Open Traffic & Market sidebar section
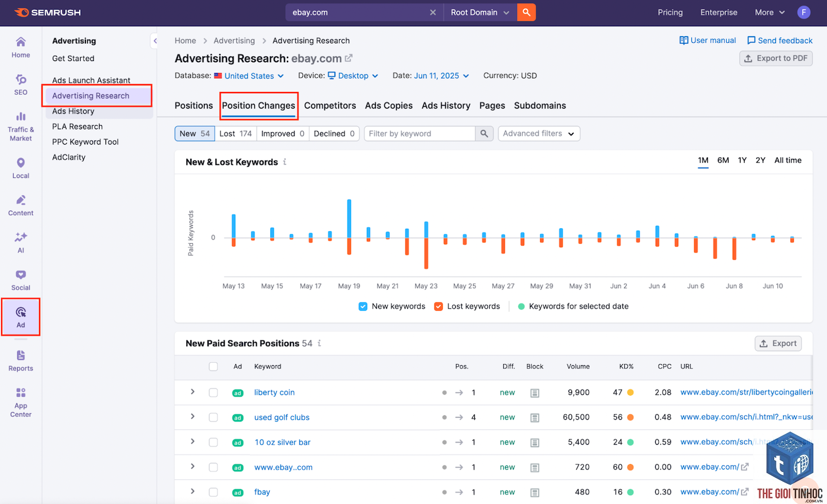The width and height of the screenshot is (827, 504). [21, 126]
